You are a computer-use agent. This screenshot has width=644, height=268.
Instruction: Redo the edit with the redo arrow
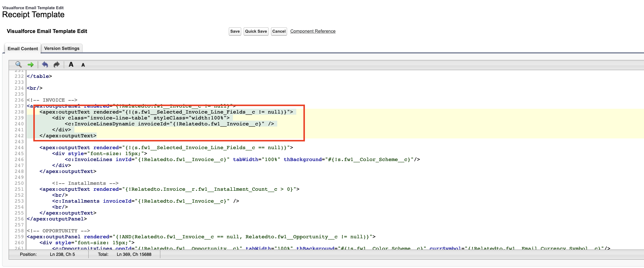(57, 64)
